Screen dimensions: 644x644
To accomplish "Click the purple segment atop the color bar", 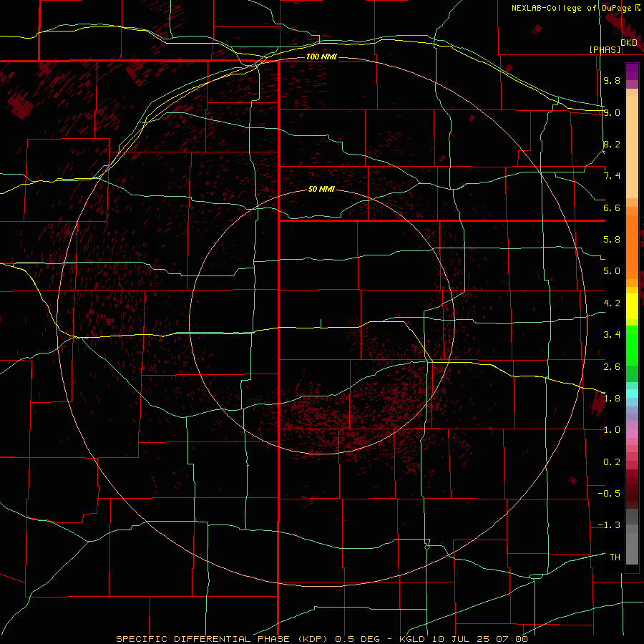I will 632,72.
